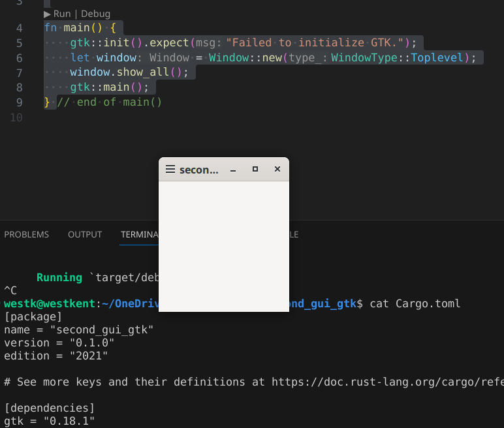Close the second_gui_gtk window
The image size is (504, 428).
point(277,170)
